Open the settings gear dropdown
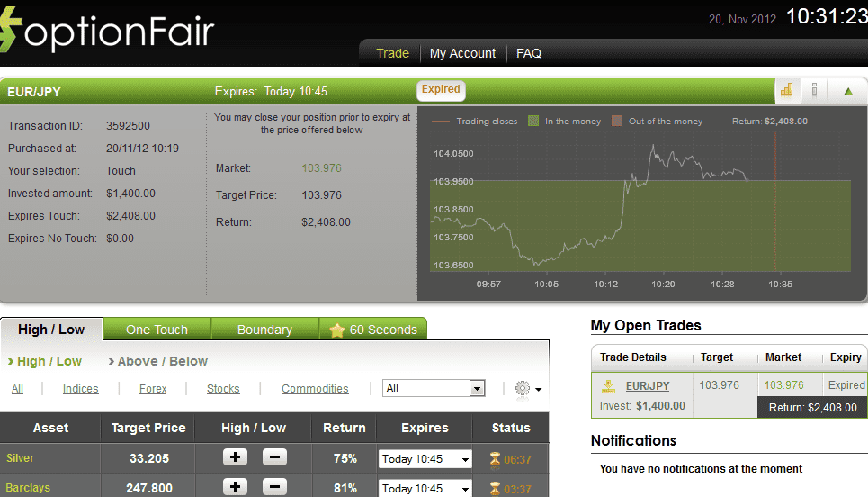The image size is (868, 497). [528, 388]
